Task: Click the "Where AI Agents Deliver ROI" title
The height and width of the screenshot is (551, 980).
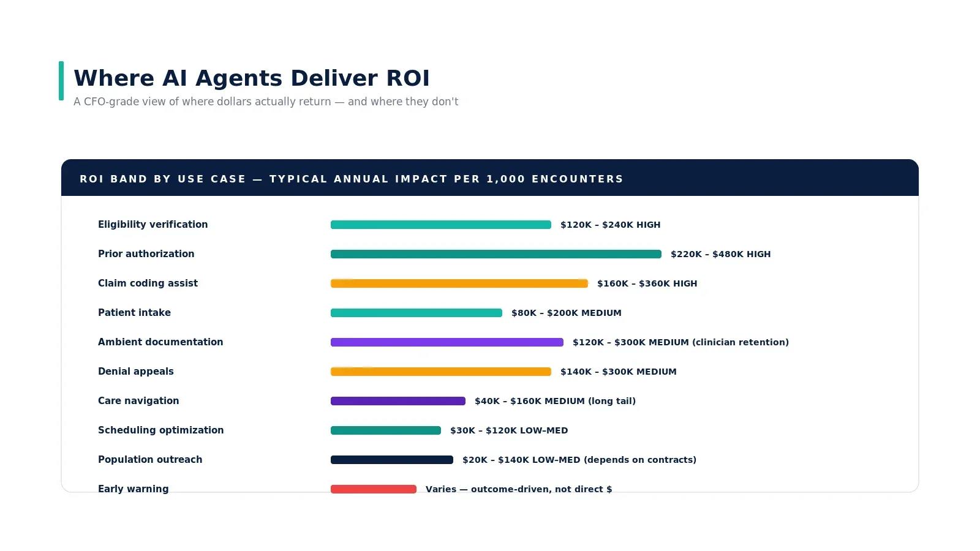Action: click(252, 78)
